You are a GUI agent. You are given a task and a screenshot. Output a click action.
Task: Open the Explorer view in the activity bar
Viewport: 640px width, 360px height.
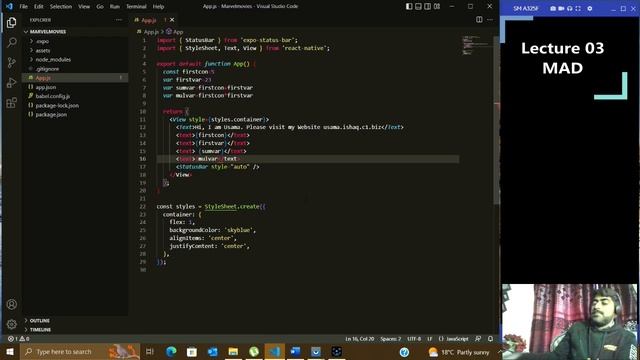pos(12,23)
